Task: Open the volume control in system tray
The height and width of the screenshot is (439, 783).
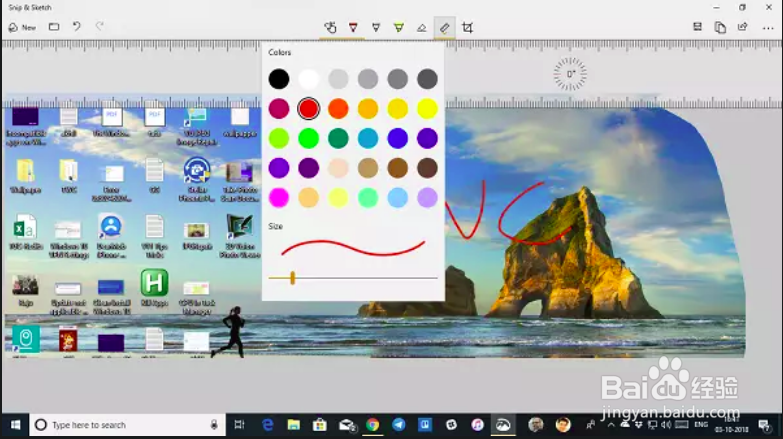Action: coord(666,425)
